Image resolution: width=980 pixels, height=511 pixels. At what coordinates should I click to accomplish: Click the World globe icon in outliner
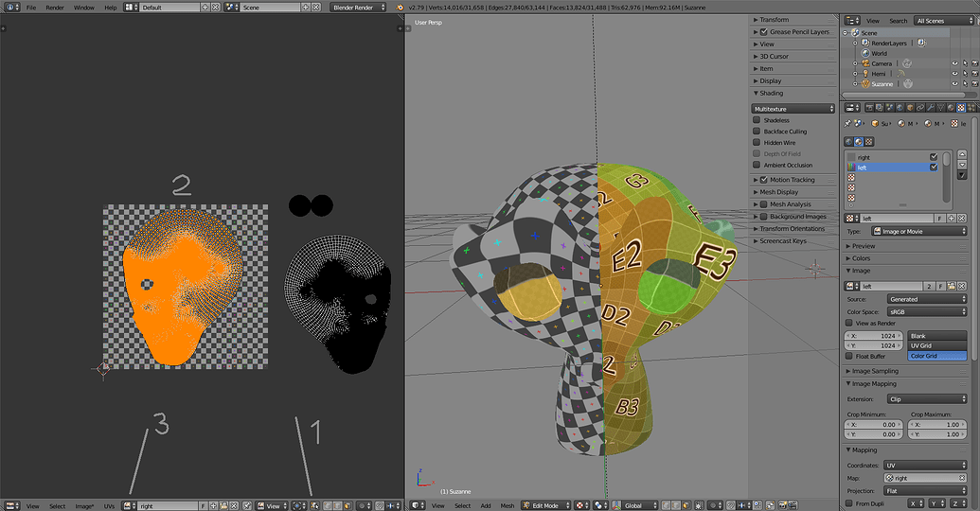point(865,53)
